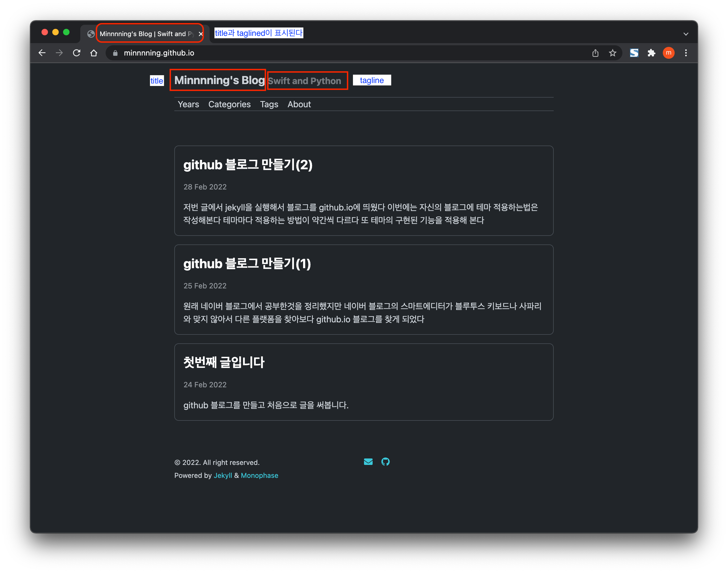Open the GitHub icon in footer
728x573 pixels.
[x=386, y=462]
